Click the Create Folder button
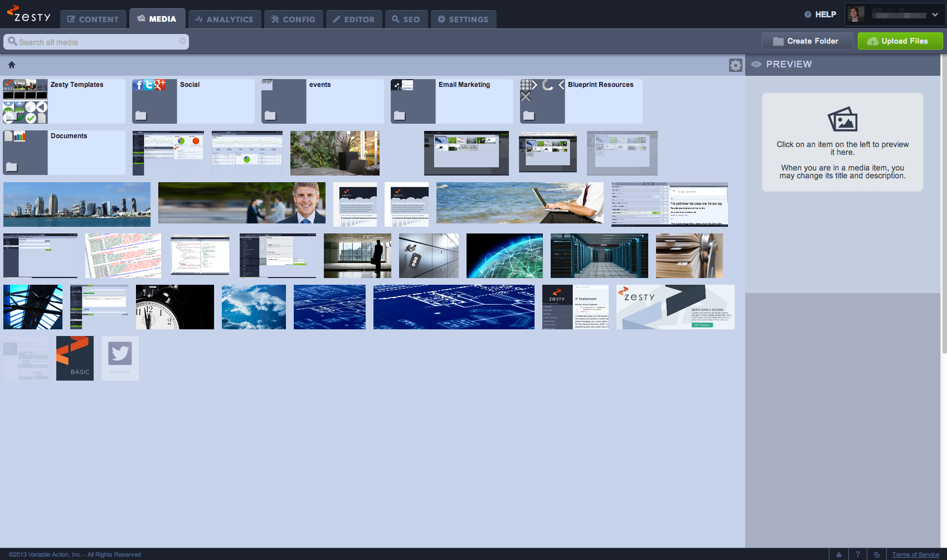Image resolution: width=947 pixels, height=560 pixels. [x=808, y=41]
